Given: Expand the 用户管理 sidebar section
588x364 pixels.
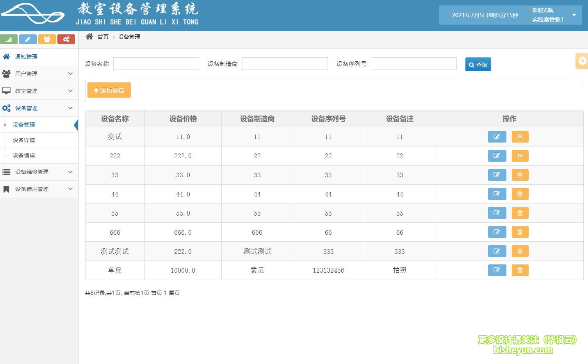Looking at the screenshot, I should coord(39,73).
